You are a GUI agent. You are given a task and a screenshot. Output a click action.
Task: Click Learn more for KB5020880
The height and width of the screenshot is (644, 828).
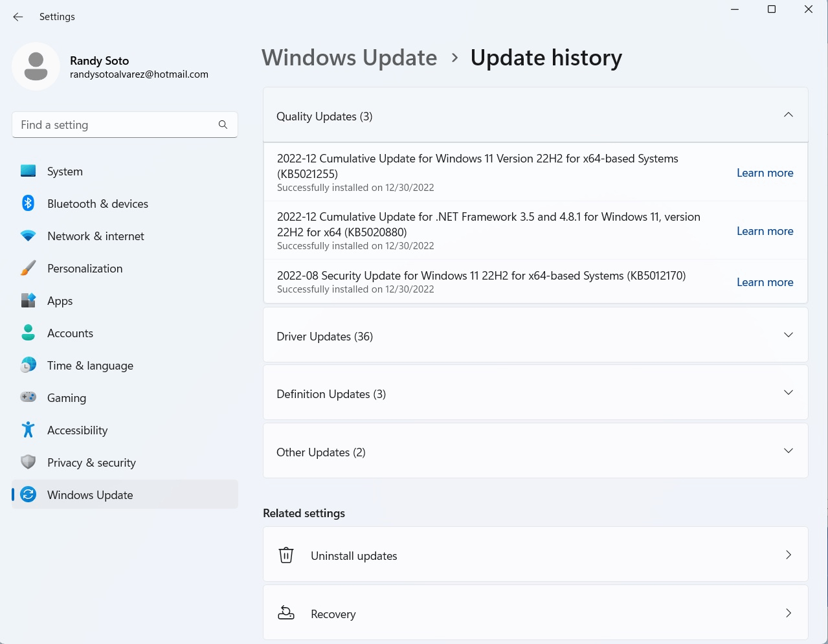tap(765, 231)
